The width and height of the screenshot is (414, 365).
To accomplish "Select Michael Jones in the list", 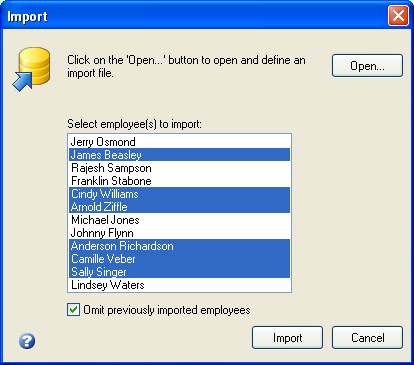I will click(x=179, y=220).
